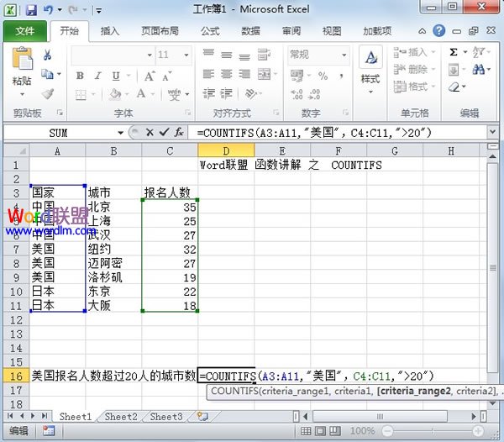The height and width of the screenshot is (442, 504).
Task: Click the AutoSum sigma icon
Action: click(x=454, y=52)
